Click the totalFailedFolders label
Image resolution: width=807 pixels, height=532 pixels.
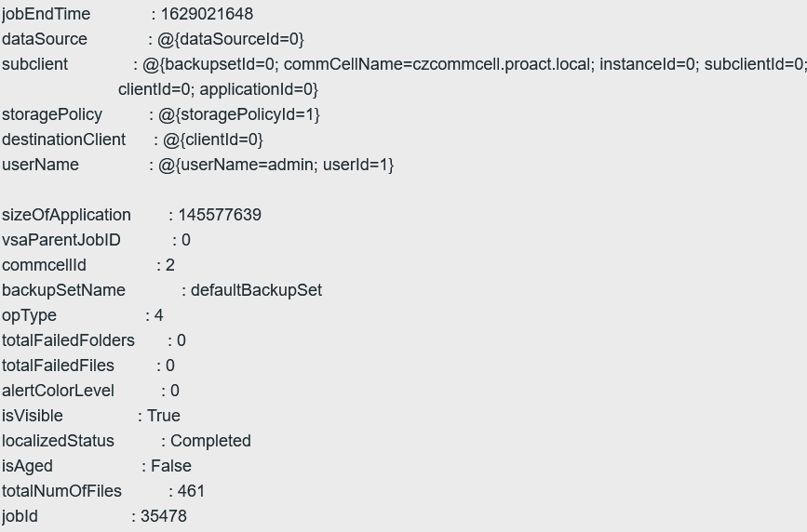(69, 340)
